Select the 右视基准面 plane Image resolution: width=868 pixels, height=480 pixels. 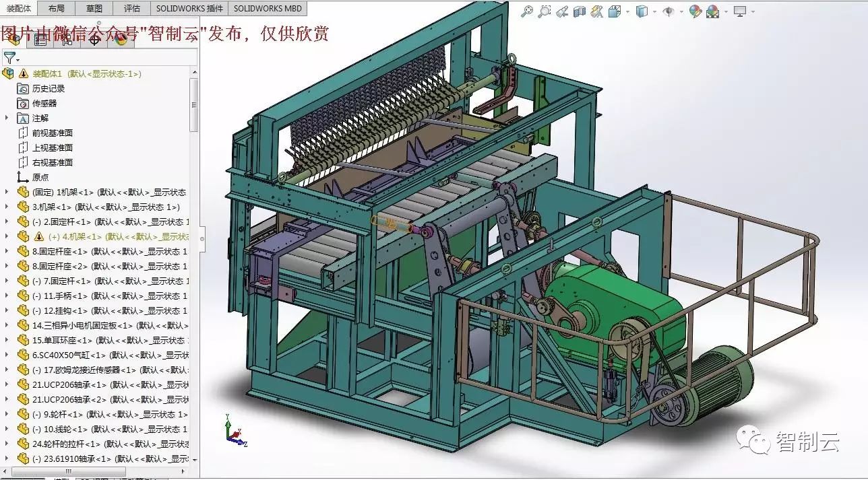(53, 162)
